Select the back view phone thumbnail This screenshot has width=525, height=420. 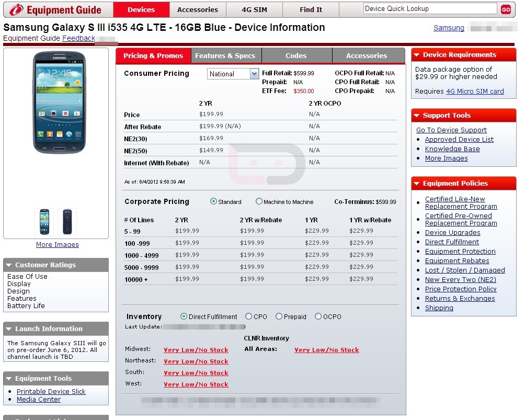coord(67,222)
